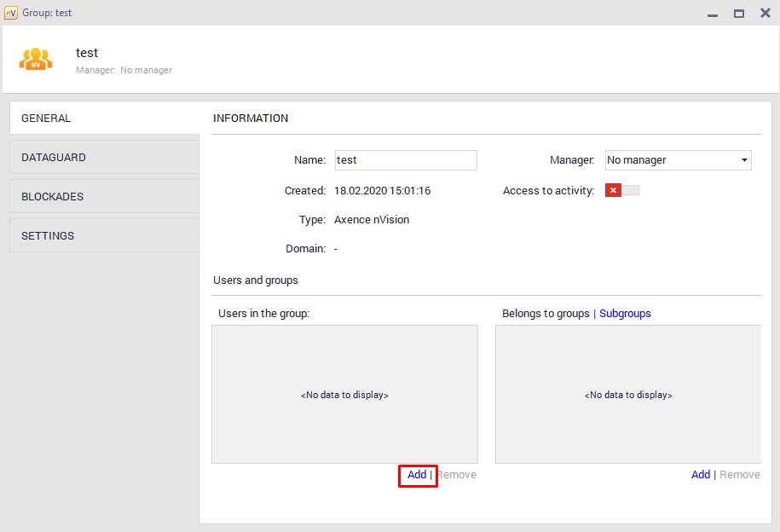Click the empty Users in the group list

click(344, 395)
